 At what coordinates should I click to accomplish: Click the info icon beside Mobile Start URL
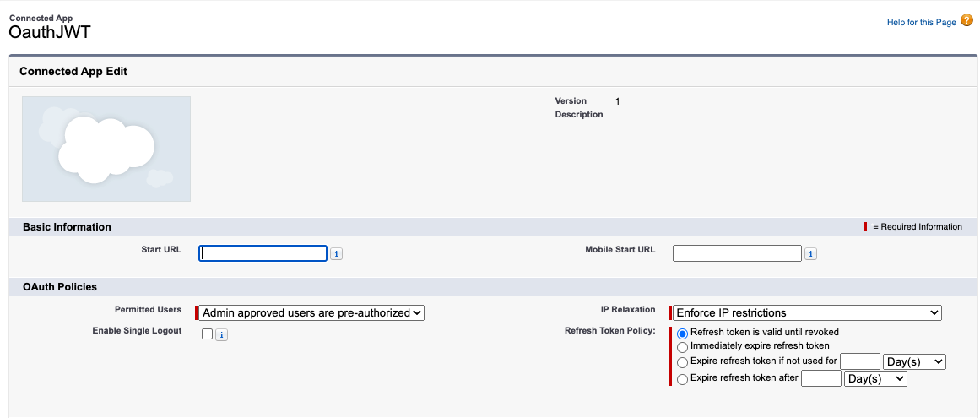click(x=810, y=254)
